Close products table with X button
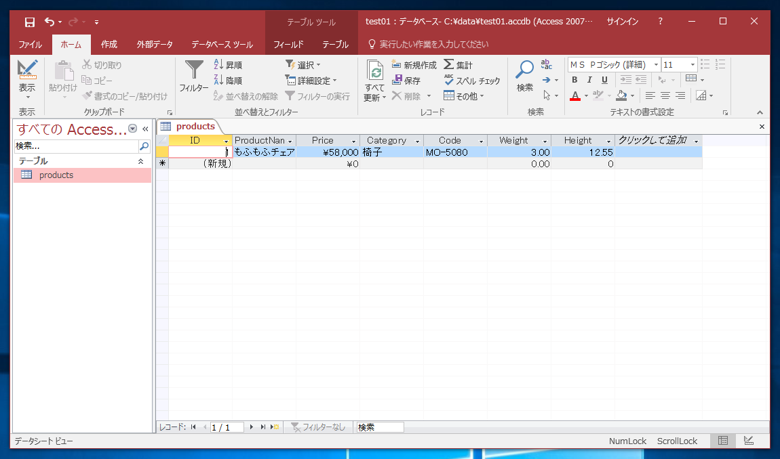 (762, 127)
